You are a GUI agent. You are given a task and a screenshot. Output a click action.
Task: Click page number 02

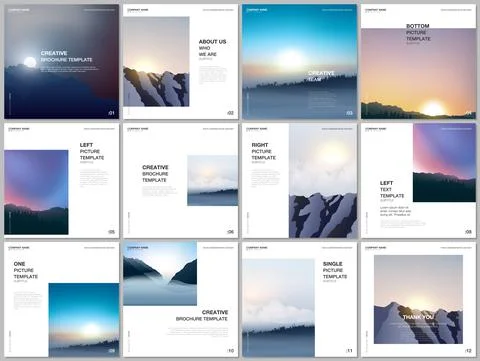click(230, 113)
